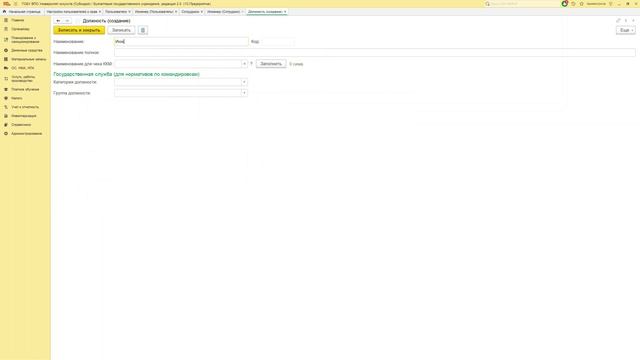
Task: Click into the Наименование для чека ККМ field
Action: pos(178,64)
